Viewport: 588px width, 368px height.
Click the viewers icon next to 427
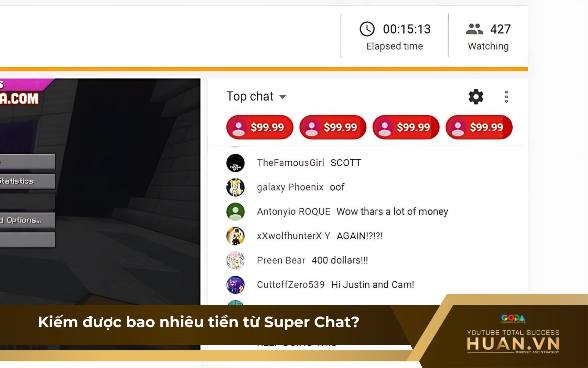(474, 29)
